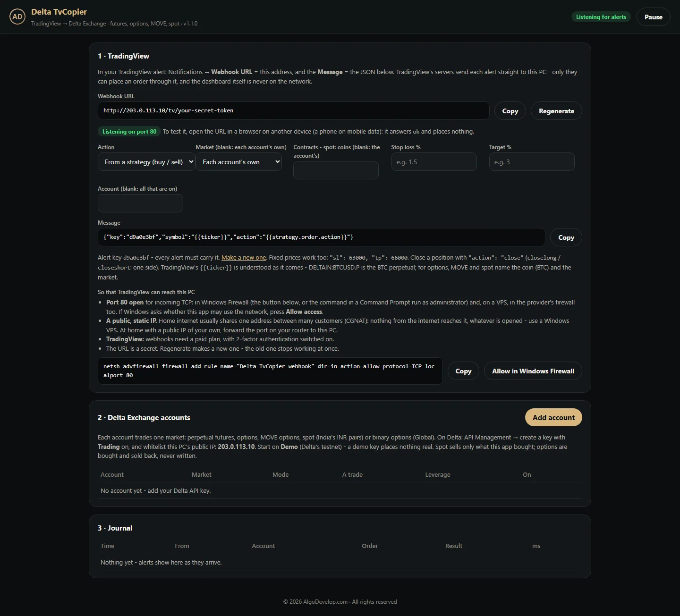The height and width of the screenshot is (616, 680).
Task: Focus the Target % field
Action: coord(532,162)
